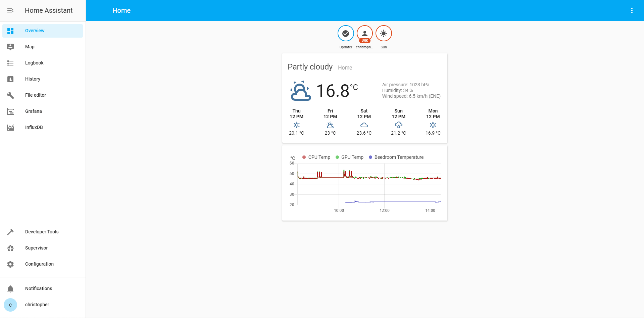Open the Supervisor page
644x318 pixels.
36,248
